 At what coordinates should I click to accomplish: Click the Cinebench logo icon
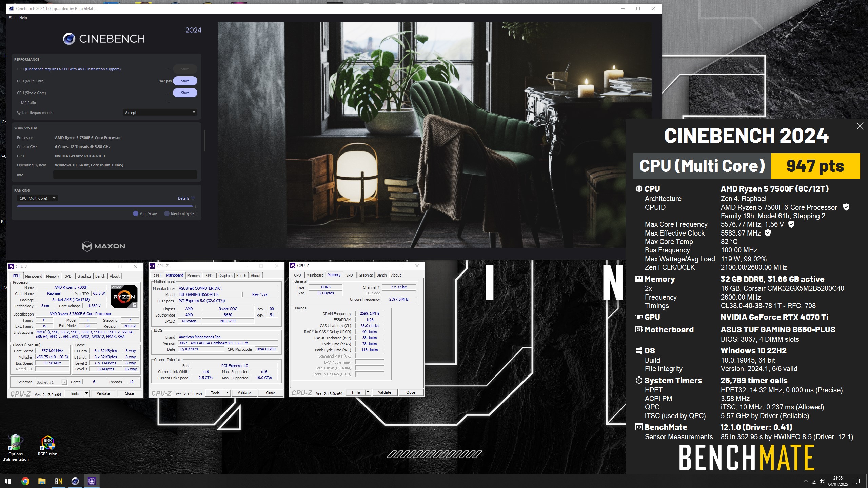[x=69, y=39]
